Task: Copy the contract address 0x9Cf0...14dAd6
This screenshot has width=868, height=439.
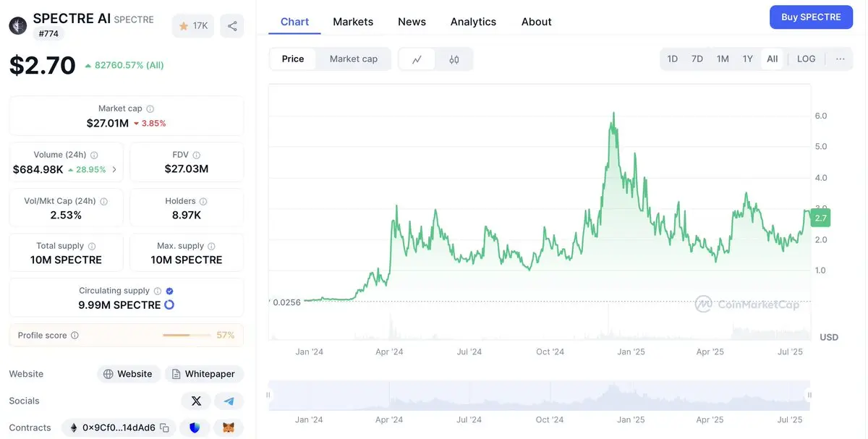Action: tap(164, 428)
